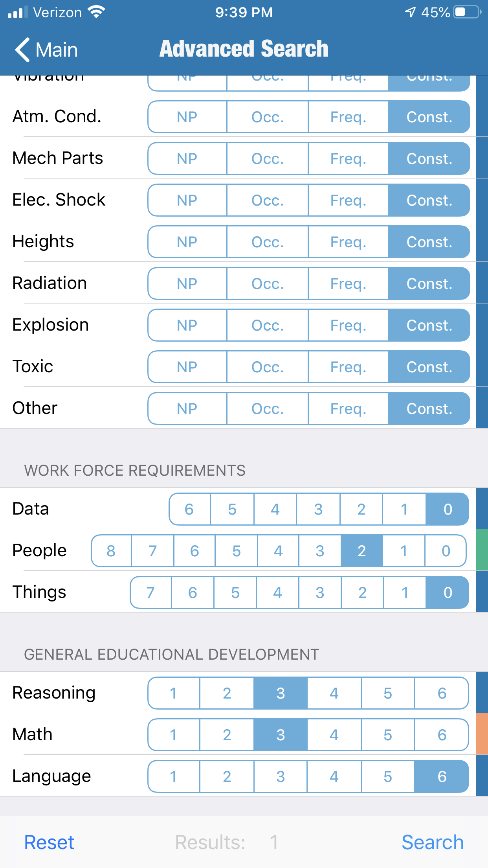Set Reasoning level to 5

(388, 693)
